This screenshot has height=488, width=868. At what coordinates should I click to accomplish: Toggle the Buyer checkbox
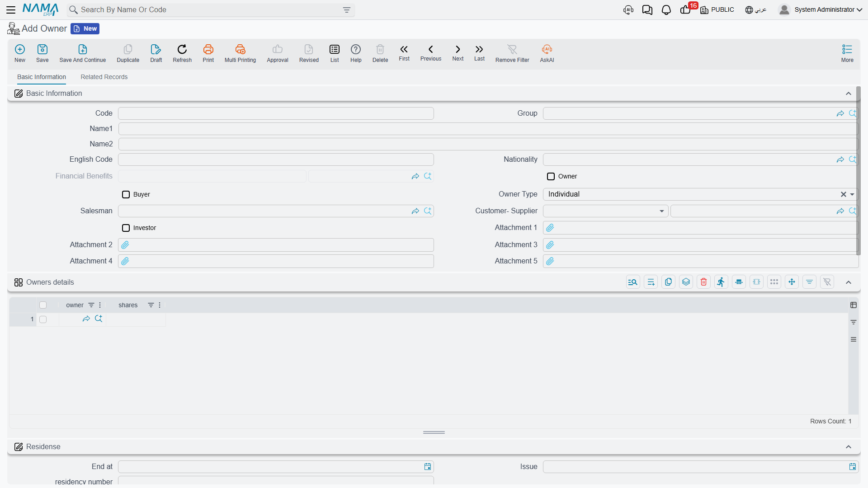(x=126, y=194)
